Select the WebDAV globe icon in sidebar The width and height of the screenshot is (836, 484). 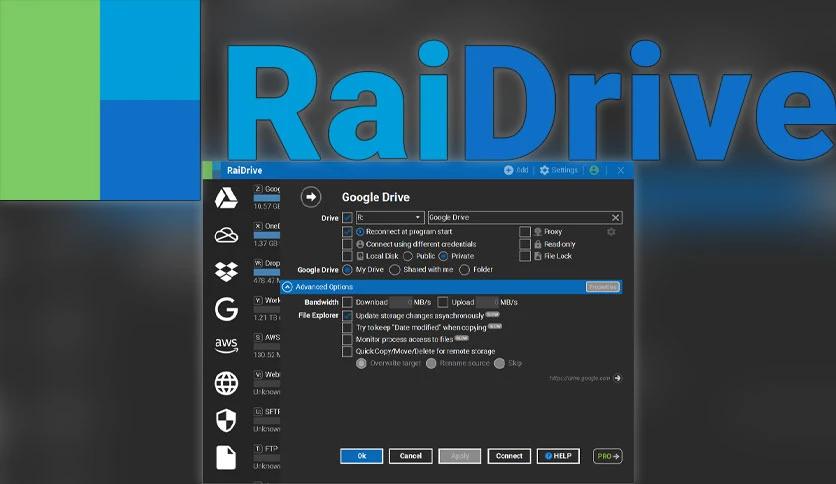226,383
